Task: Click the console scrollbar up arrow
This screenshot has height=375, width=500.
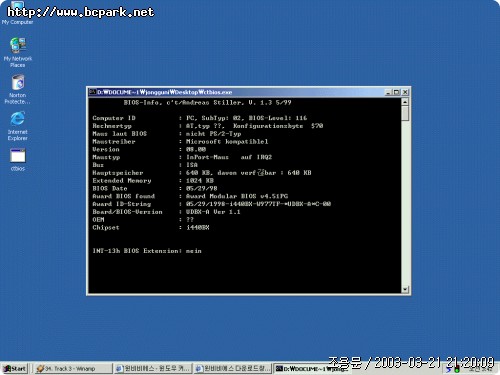Action: [405, 102]
